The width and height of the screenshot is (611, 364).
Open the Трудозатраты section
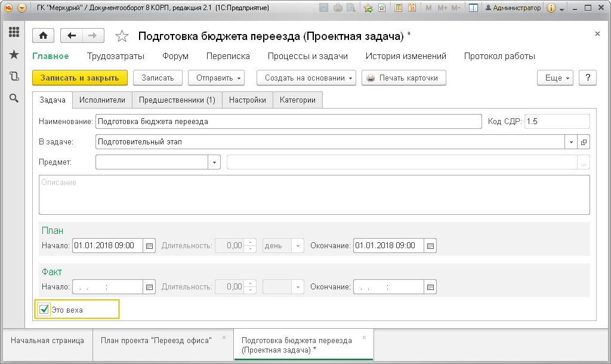(115, 56)
